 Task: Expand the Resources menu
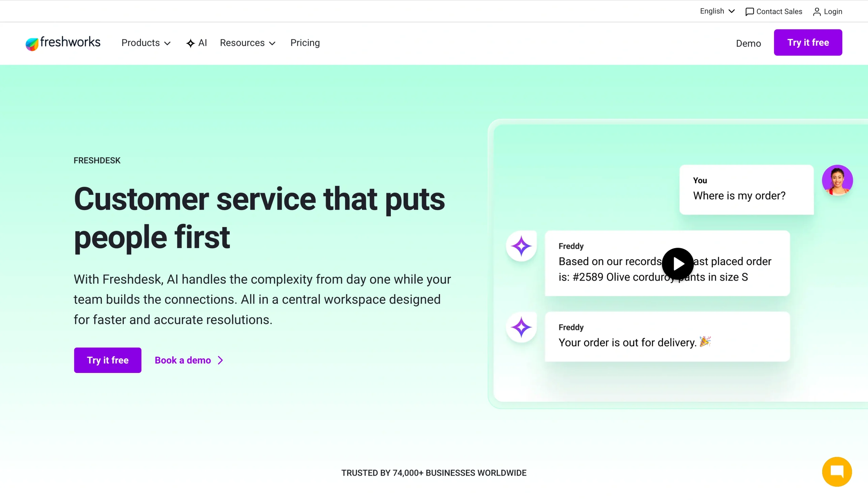point(248,43)
